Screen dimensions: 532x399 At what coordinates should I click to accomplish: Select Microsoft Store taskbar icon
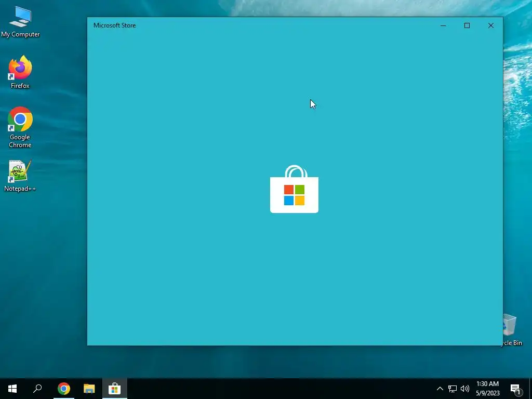[x=115, y=389]
